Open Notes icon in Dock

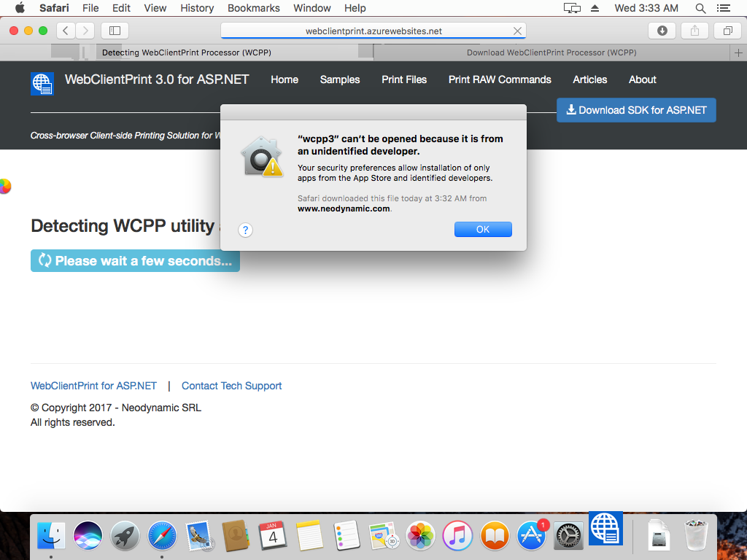[309, 536]
